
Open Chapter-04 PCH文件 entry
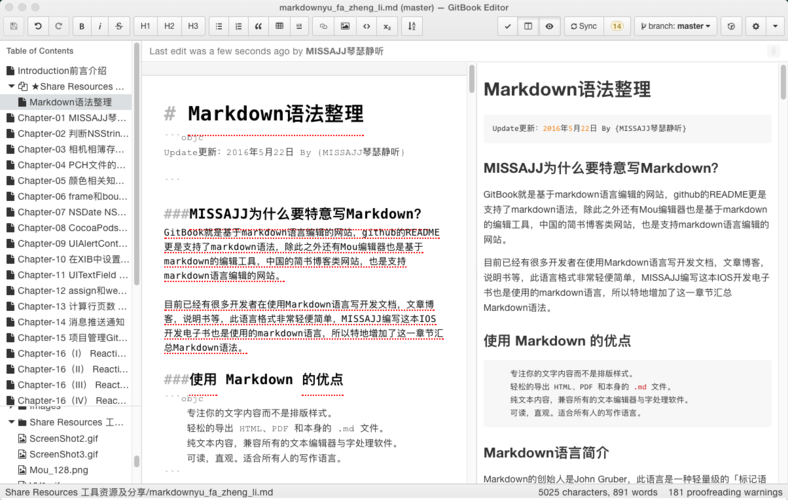point(66,165)
